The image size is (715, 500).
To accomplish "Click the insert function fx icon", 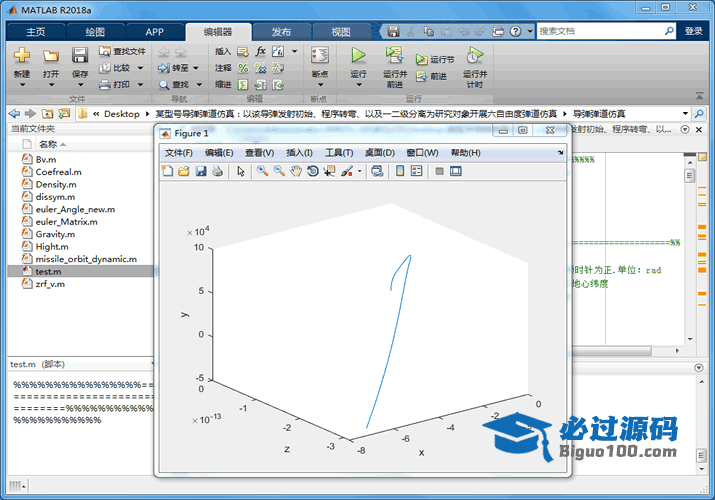I will [x=260, y=51].
